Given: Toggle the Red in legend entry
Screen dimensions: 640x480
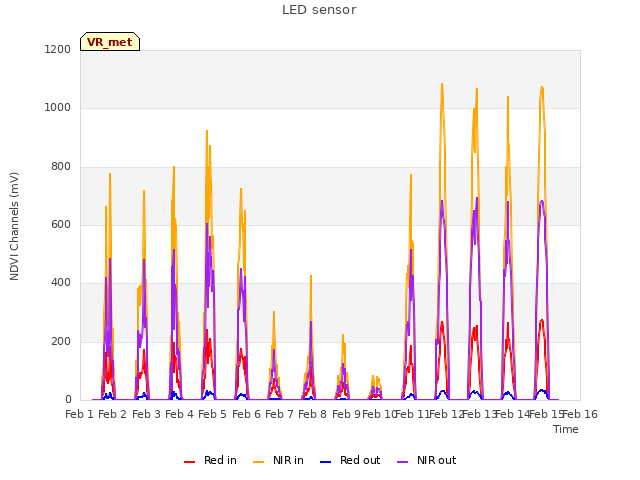Looking at the screenshot, I should (x=210, y=460).
